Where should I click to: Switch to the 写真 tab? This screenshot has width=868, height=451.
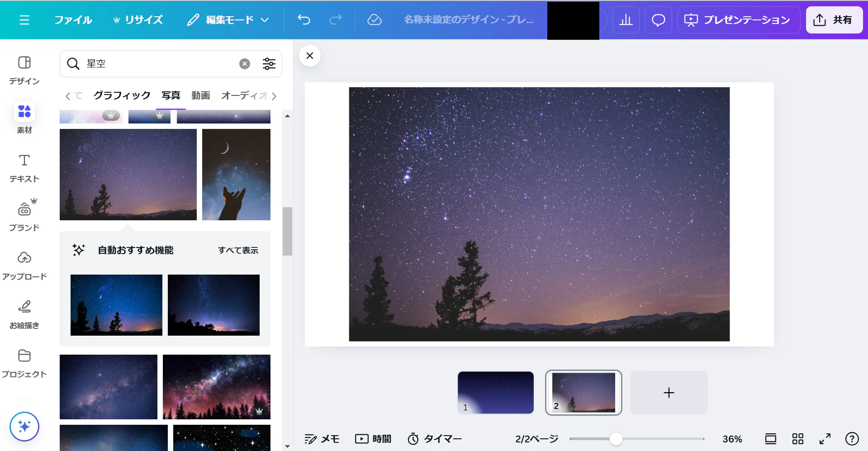coord(171,95)
